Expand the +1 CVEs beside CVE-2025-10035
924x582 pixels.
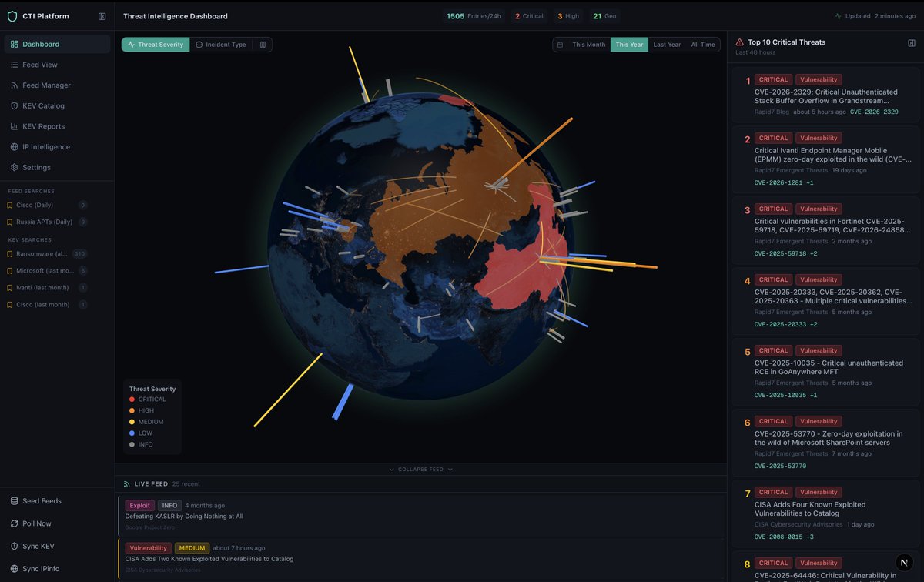[x=813, y=395]
